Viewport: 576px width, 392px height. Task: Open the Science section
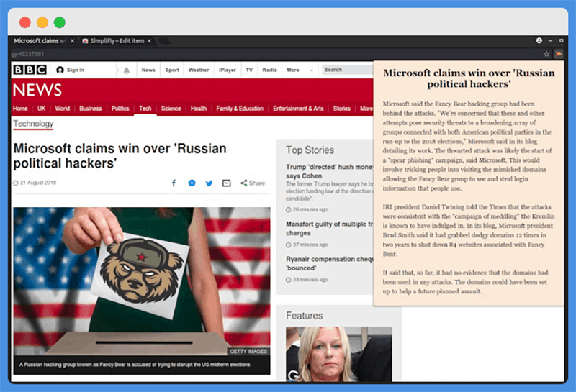(x=171, y=109)
